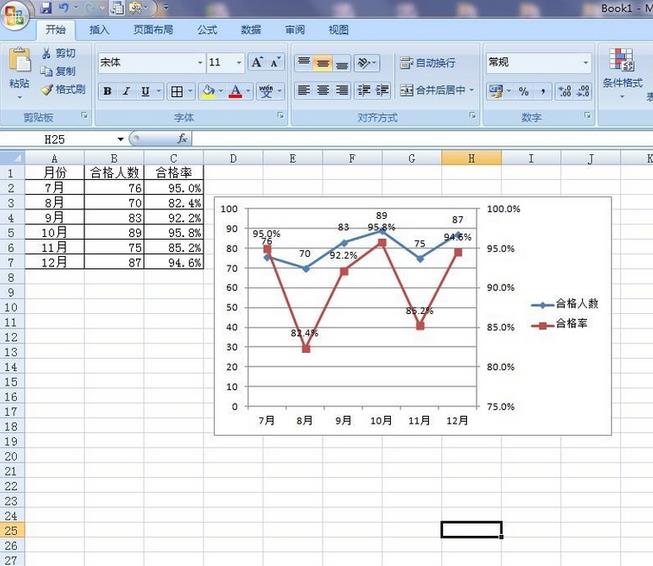The height and width of the screenshot is (566, 653).
Task: Toggle bold formatting
Action: point(107,91)
